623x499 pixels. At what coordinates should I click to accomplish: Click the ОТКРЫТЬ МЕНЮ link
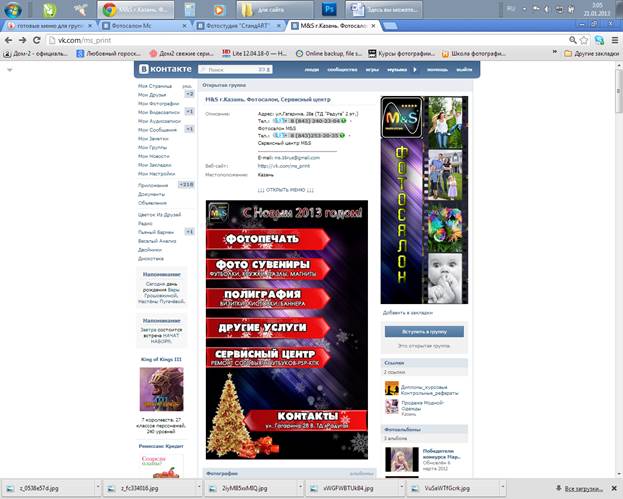(286, 190)
